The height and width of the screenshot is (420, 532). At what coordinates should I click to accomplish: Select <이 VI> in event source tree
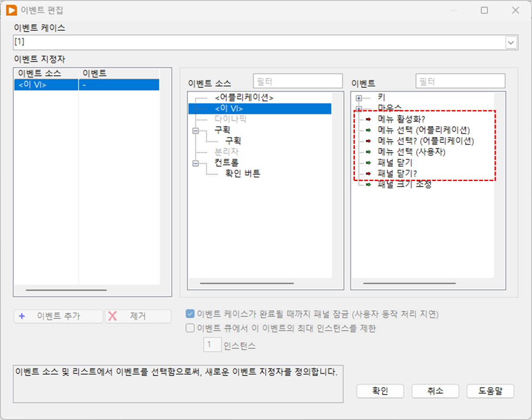tap(260, 108)
